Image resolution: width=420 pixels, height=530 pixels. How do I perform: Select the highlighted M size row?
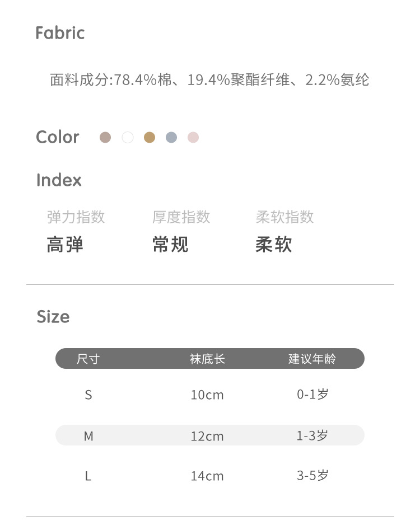pos(209,435)
